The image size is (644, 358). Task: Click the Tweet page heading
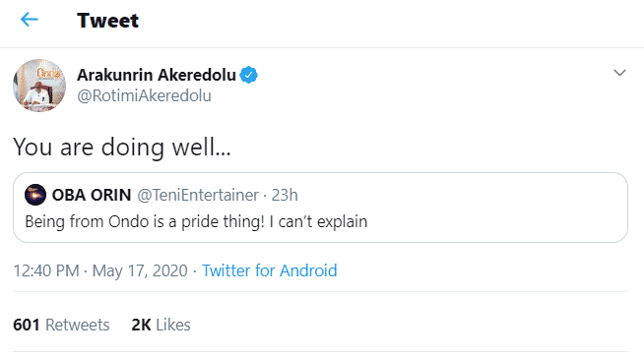[x=107, y=21]
